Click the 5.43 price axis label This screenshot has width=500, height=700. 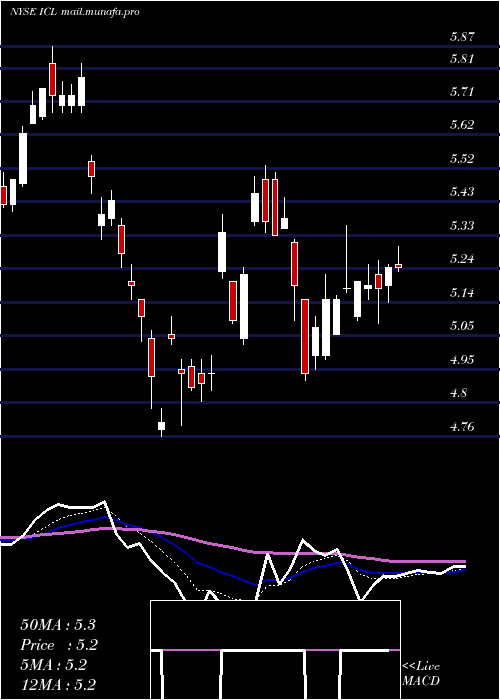point(462,192)
